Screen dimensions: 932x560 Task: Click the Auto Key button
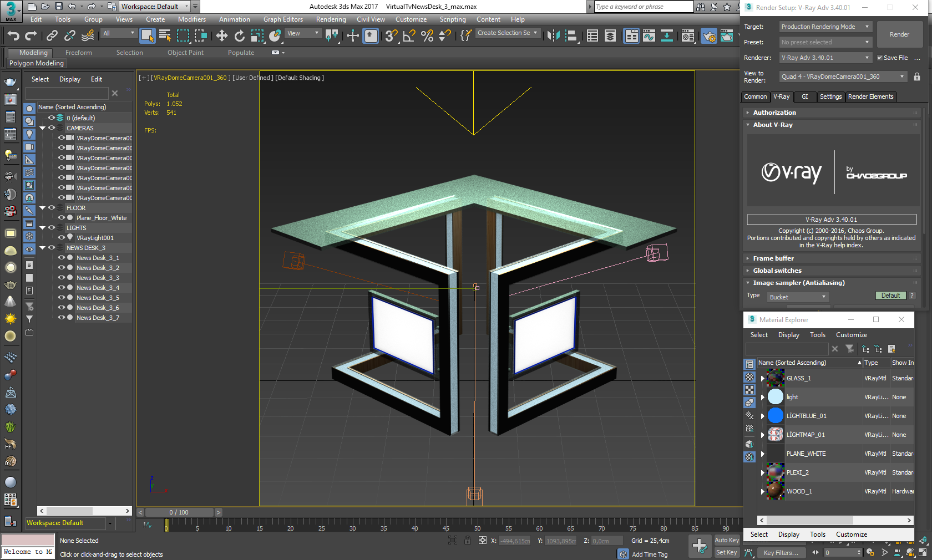click(726, 540)
